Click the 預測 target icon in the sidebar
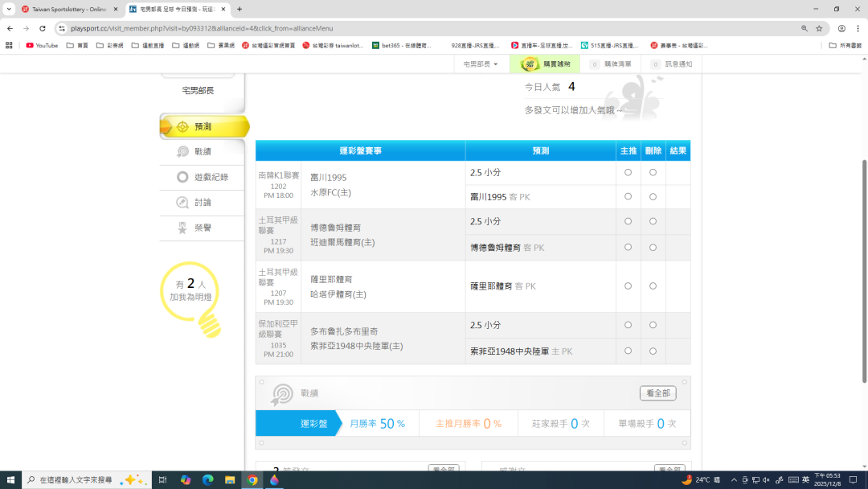The height and width of the screenshot is (489, 868). (182, 127)
